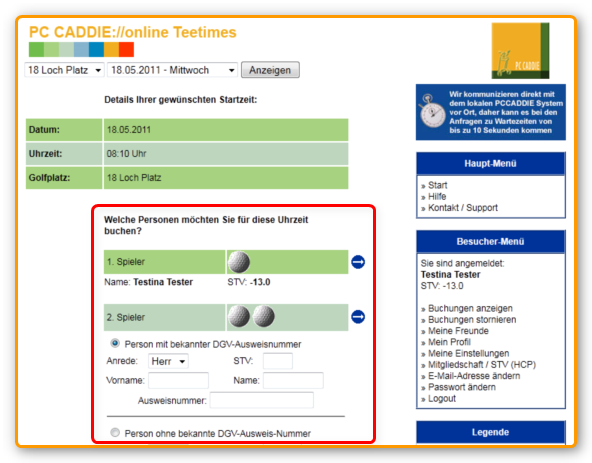Click the Anzeigen button
592x463 pixels.
click(x=270, y=70)
